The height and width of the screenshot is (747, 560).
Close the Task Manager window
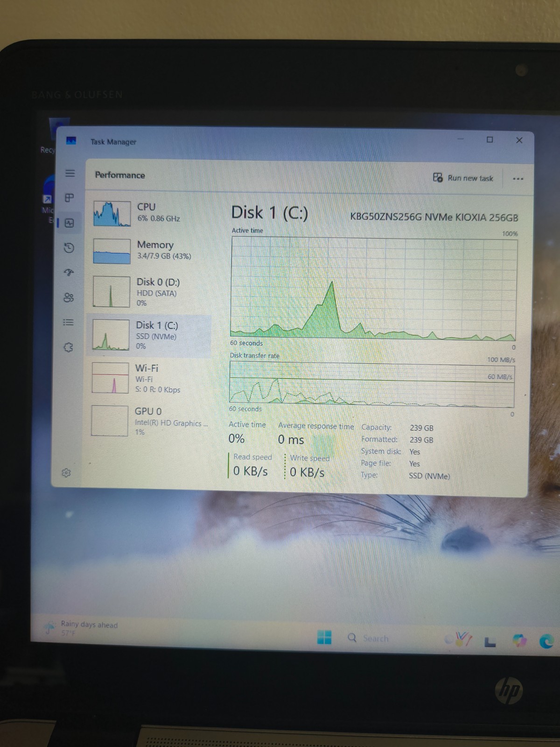click(519, 140)
